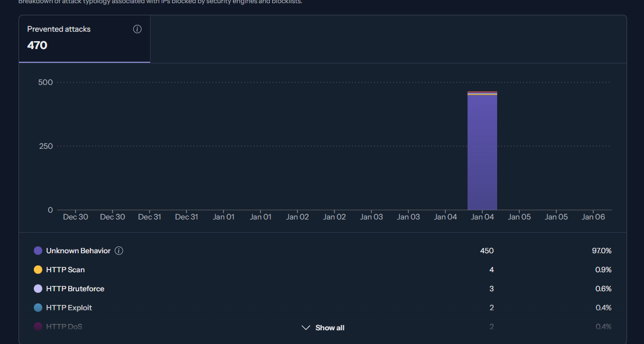Click the HTTP Bruteforce legend label
644x344 pixels.
[75, 289]
